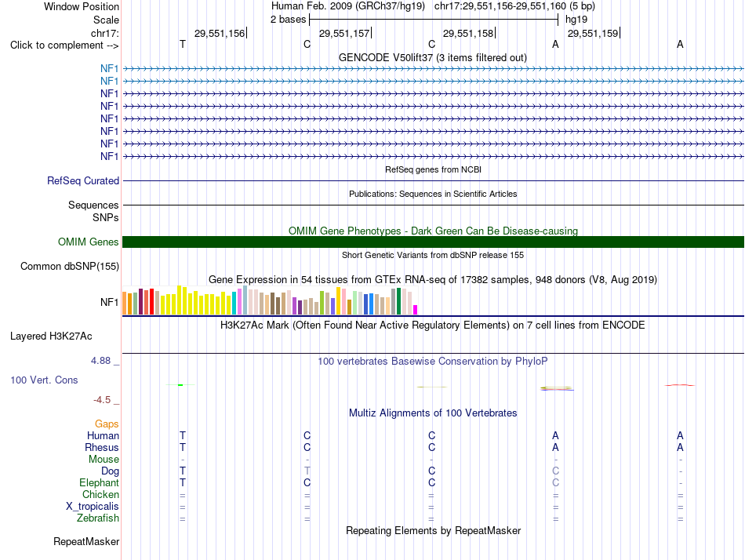
Task: Open the RefSeq Curated track label
Action: click(82, 180)
